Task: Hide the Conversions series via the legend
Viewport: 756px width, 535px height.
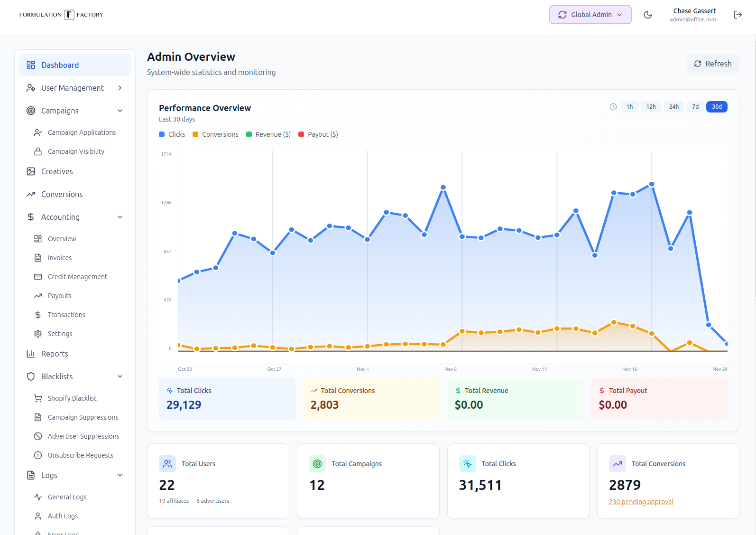Action: tap(215, 134)
